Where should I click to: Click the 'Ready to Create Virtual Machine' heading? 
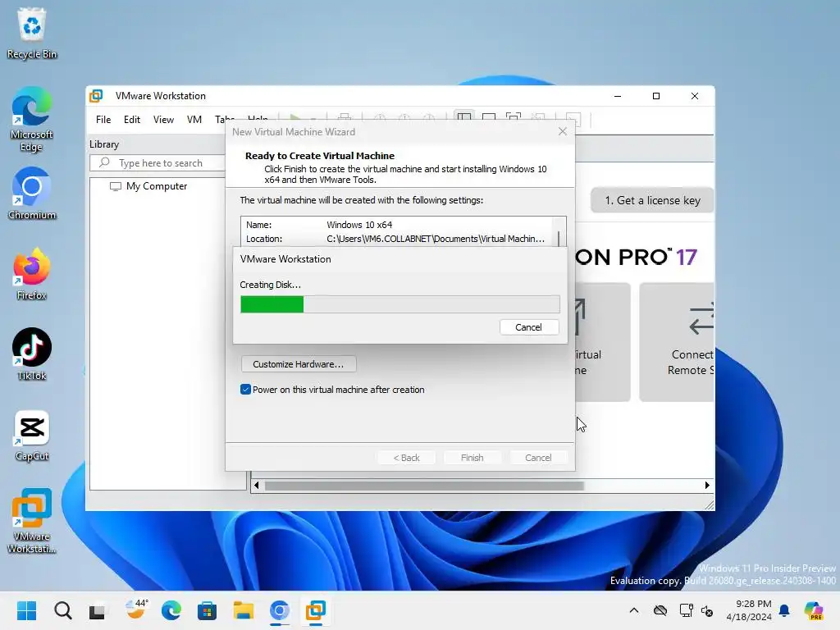320,156
